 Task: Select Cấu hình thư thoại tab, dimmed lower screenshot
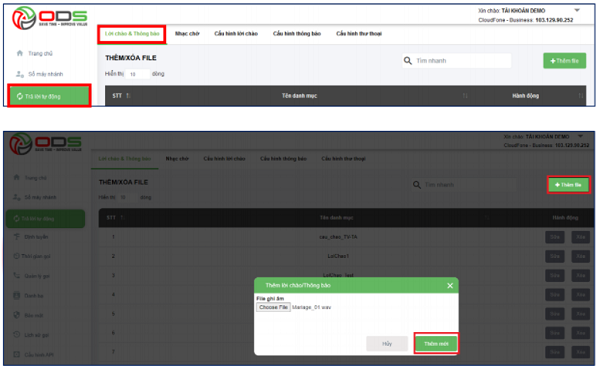pos(344,158)
